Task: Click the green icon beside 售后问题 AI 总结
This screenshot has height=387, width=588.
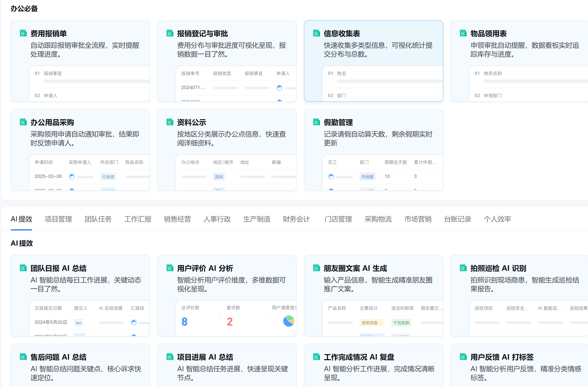Action: tap(23, 357)
